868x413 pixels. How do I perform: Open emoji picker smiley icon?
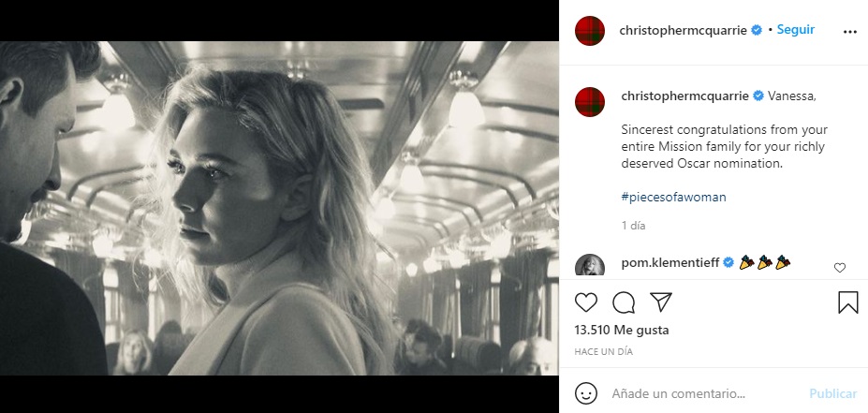click(586, 393)
